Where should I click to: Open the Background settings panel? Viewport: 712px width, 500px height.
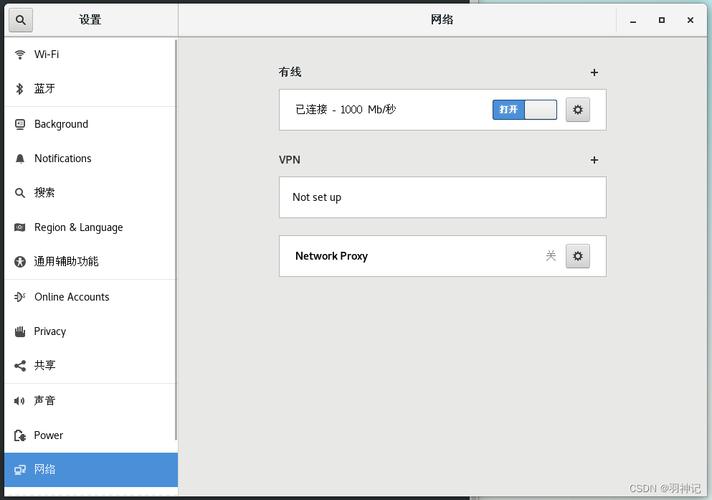tap(90, 124)
